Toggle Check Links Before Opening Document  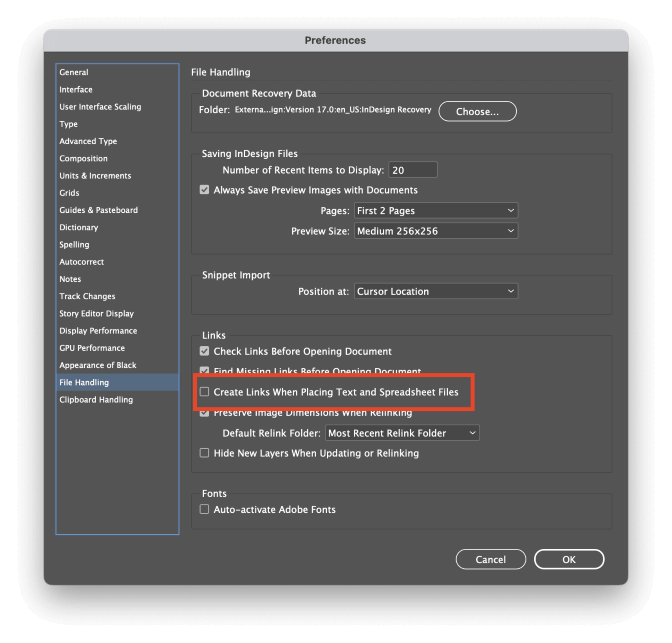coord(205,352)
